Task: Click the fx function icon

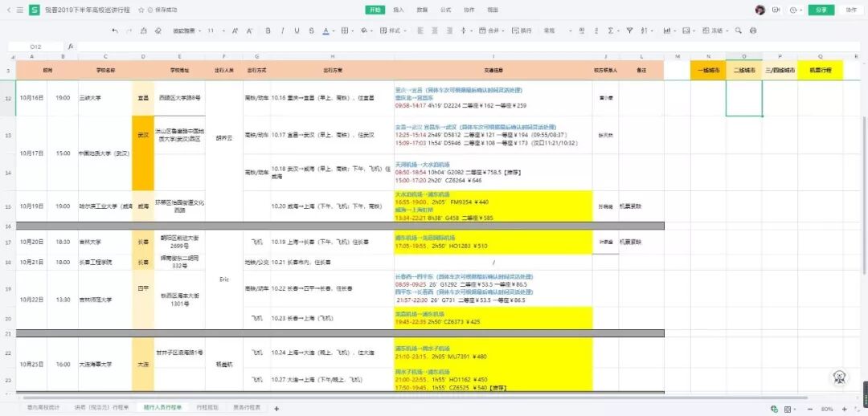Action: click(71, 47)
